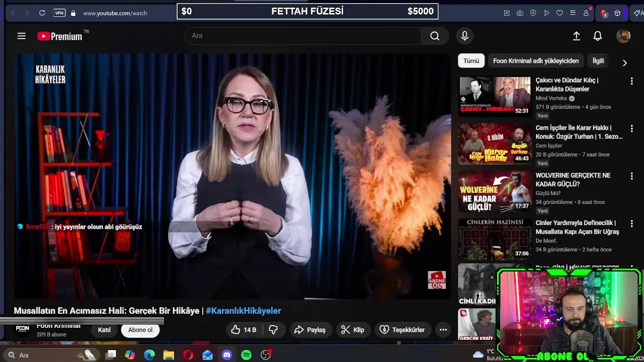Open the YouTube hamburger guide menu

pos(21,36)
